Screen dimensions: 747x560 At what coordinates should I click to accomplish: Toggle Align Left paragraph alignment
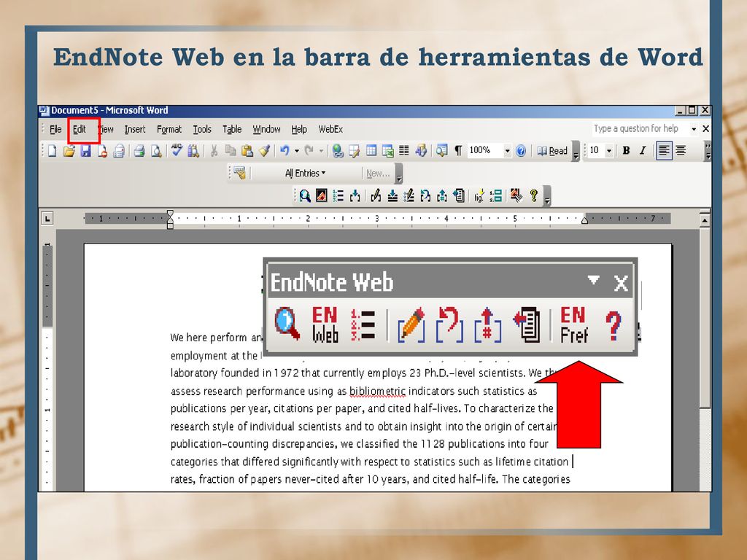[664, 150]
